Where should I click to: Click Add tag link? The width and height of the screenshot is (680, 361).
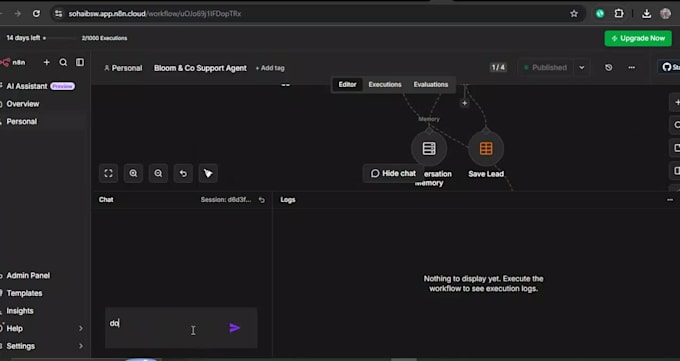click(270, 68)
